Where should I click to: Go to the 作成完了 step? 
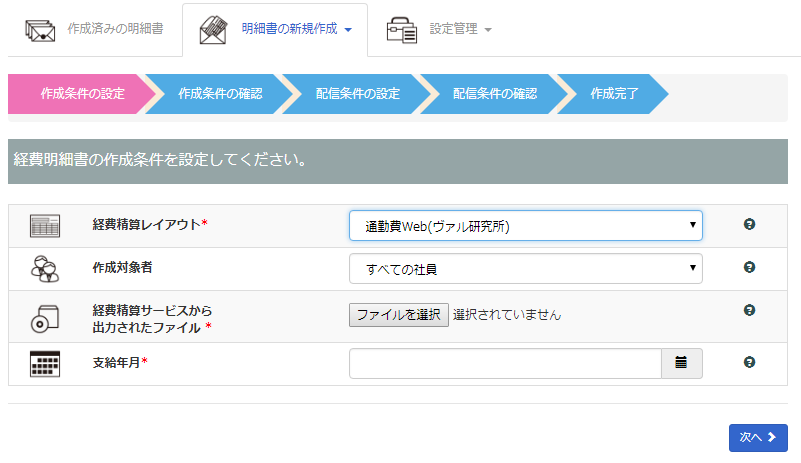tap(614, 94)
